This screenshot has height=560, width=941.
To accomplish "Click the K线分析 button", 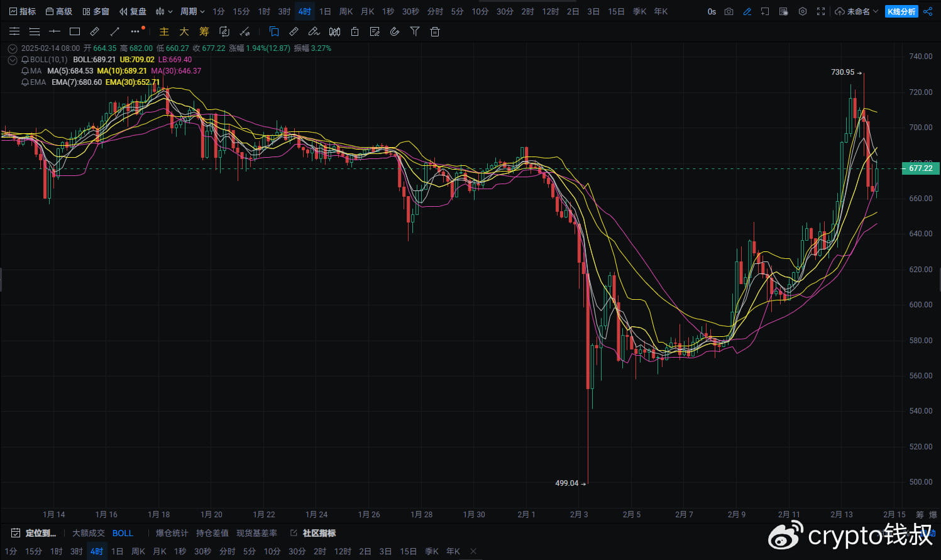I will 901,11.
